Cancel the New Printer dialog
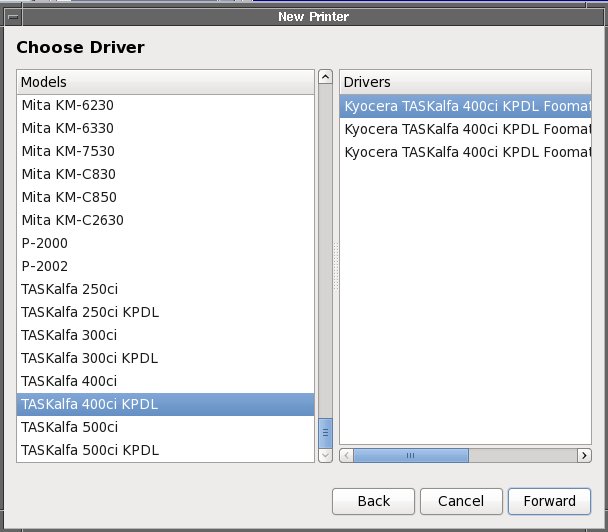 click(460, 501)
